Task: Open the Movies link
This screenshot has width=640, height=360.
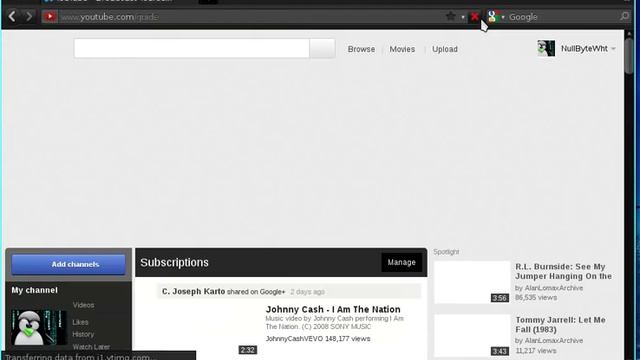Action: [x=402, y=49]
